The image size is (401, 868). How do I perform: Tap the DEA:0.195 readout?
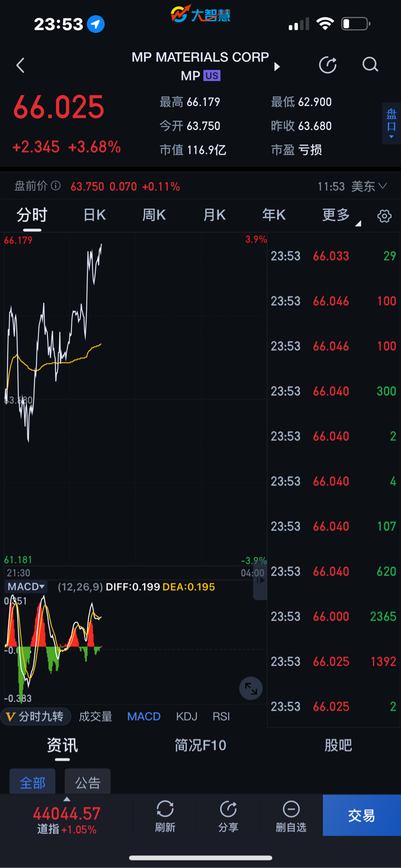pyautogui.click(x=188, y=587)
